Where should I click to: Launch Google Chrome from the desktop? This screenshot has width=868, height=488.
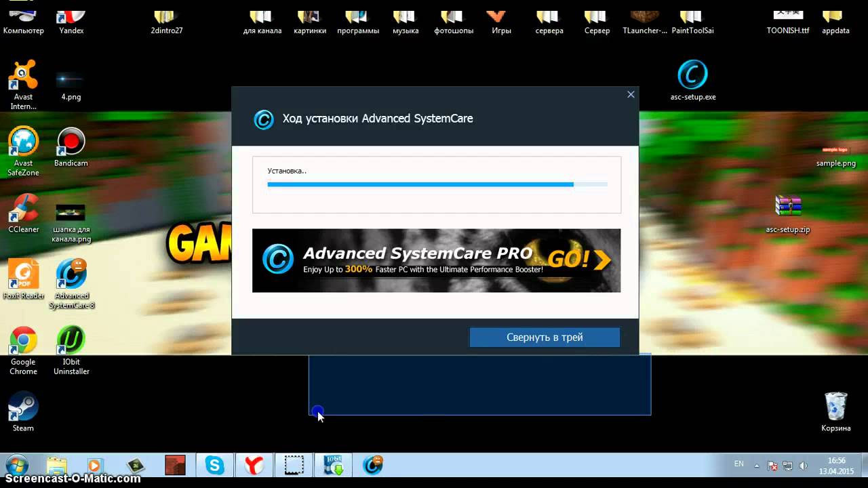tap(23, 350)
